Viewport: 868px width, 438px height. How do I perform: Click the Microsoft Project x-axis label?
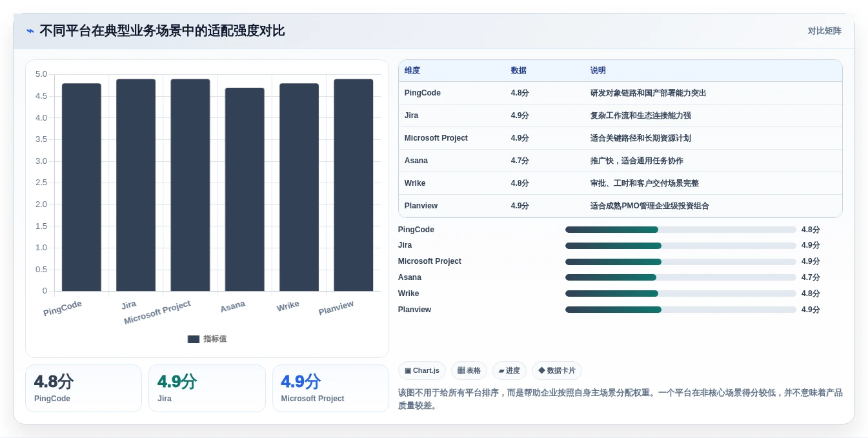(157, 312)
